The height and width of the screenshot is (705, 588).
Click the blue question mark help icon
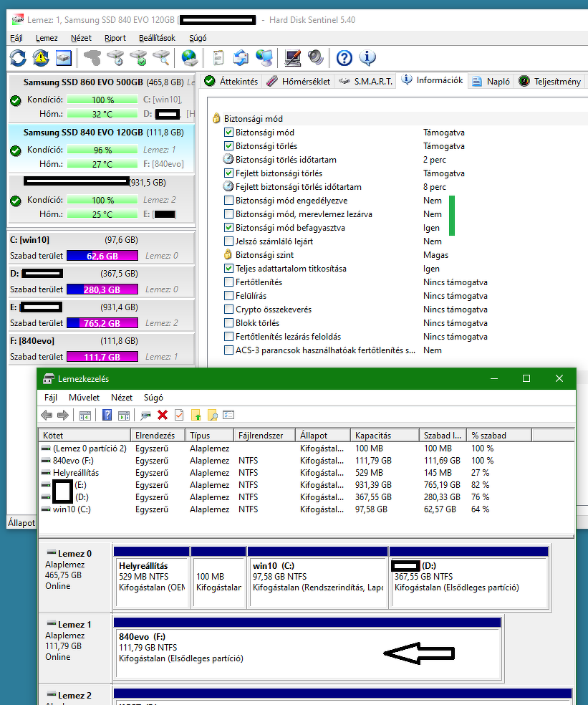coord(344,58)
